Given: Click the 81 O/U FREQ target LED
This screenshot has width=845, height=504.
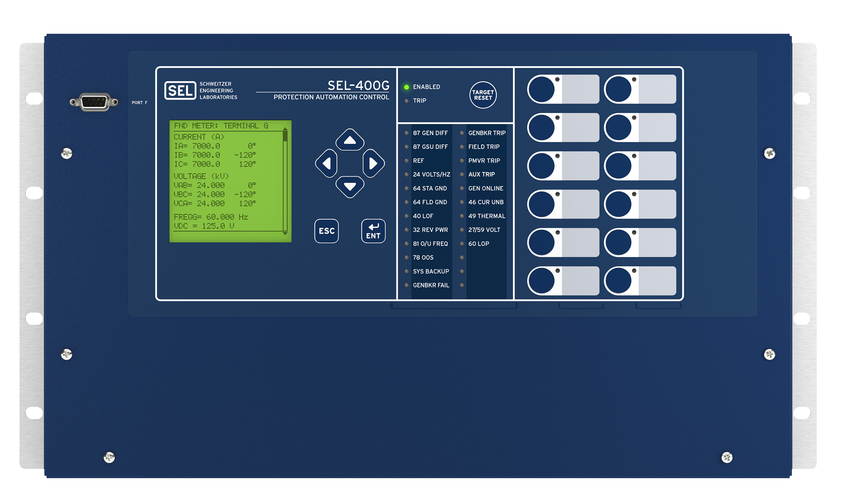Looking at the screenshot, I should click(x=407, y=244).
